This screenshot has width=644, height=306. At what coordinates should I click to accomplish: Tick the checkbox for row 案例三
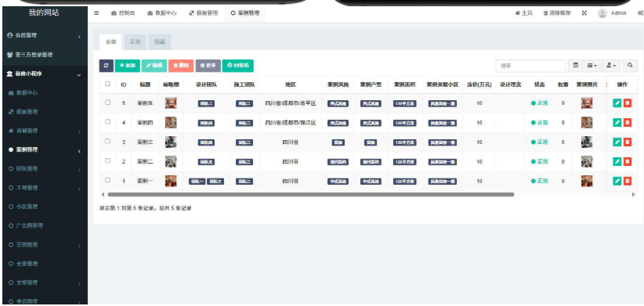[107, 141]
